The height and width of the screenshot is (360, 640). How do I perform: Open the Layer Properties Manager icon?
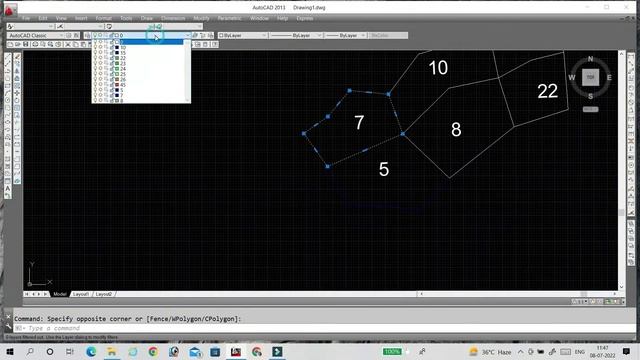pyautogui.click(x=87, y=36)
